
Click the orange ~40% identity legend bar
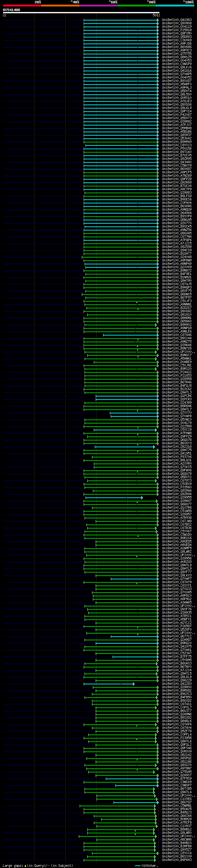coord(60,6)
